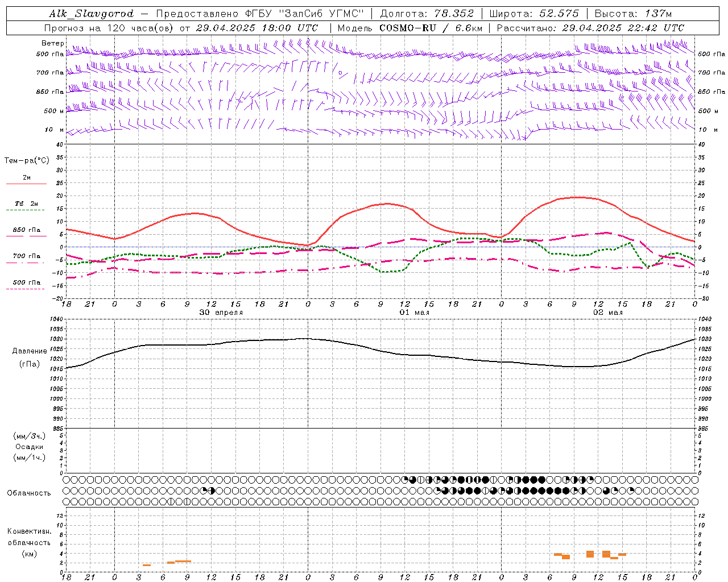The height and width of the screenshot is (582, 728).
Task: Click the (мм/1ч.) precipitation unit label
Action: (29, 458)
